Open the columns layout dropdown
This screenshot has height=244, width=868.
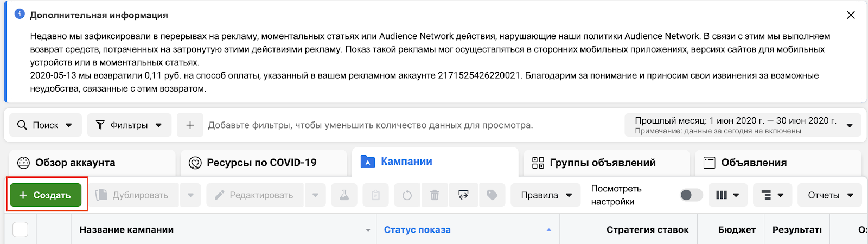coord(727,195)
